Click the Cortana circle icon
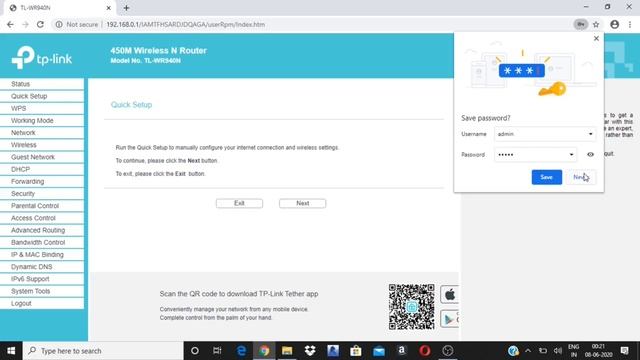Screen dimensions: 640x360 tap(195, 351)
